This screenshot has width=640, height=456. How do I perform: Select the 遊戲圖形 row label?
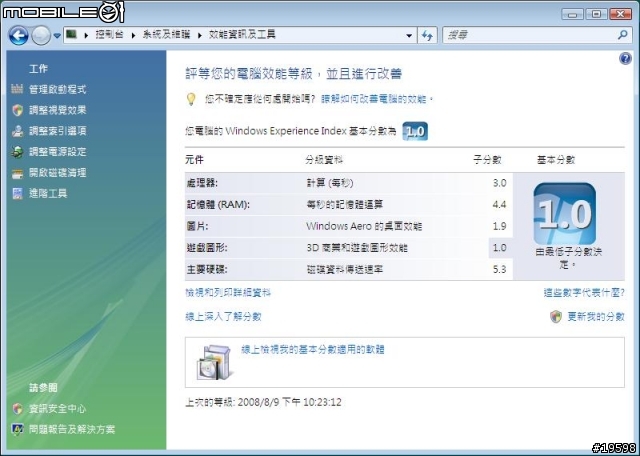click(207, 248)
